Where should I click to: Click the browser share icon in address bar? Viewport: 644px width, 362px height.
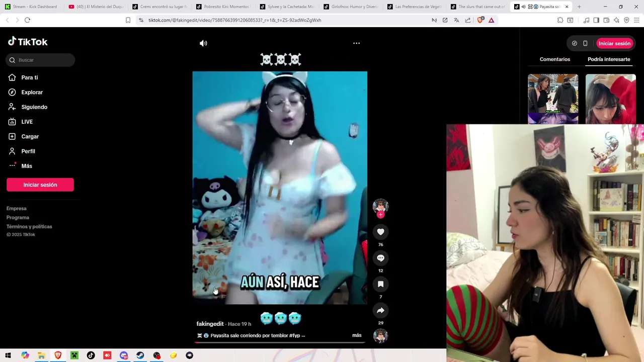pyautogui.click(x=468, y=20)
